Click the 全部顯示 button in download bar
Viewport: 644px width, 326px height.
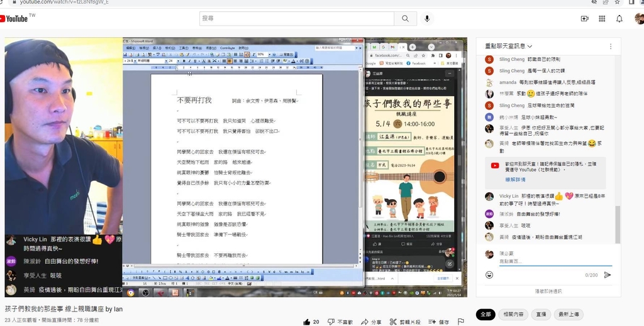pyautogui.click(x=443, y=278)
